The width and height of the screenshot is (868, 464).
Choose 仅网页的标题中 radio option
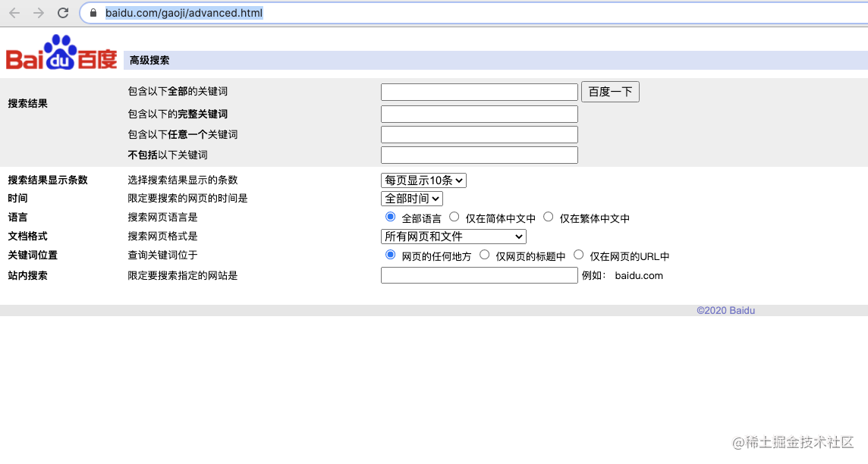click(484, 255)
